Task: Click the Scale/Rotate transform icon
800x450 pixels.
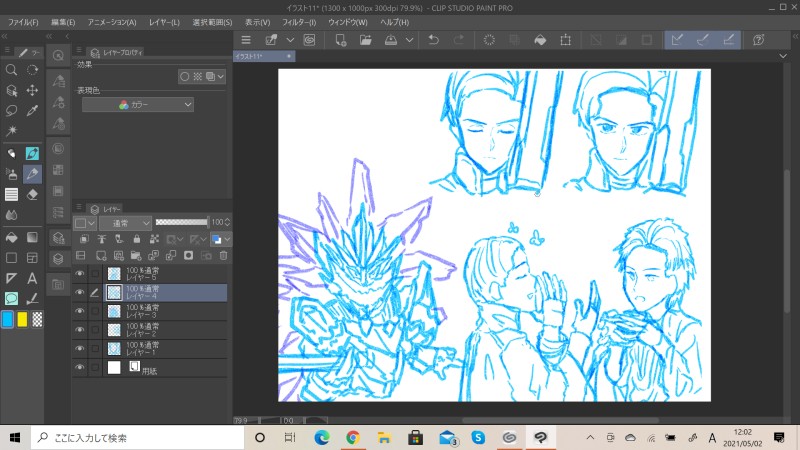Action: click(565, 40)
